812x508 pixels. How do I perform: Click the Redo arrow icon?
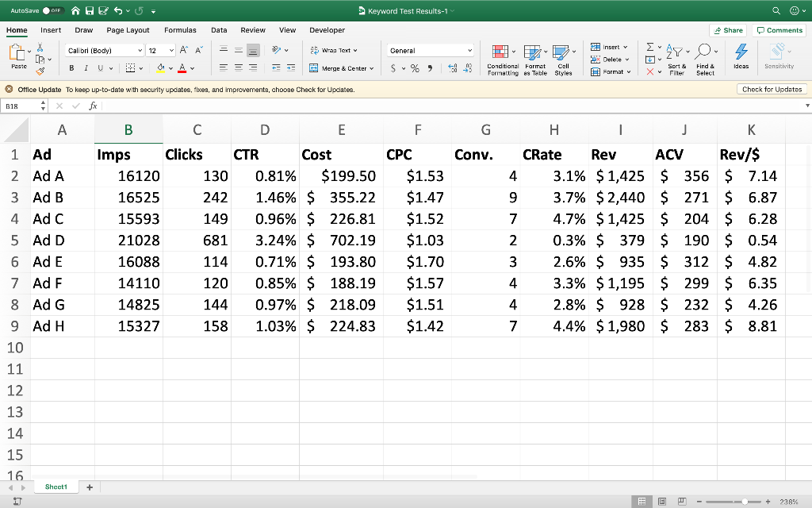tap(138, 10)
